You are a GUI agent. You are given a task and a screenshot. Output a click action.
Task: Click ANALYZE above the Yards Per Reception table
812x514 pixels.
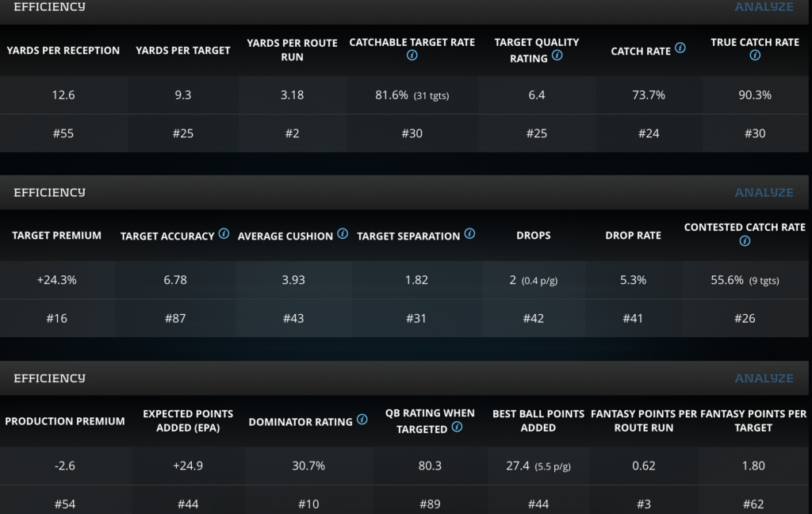click(x=764, y=7)
